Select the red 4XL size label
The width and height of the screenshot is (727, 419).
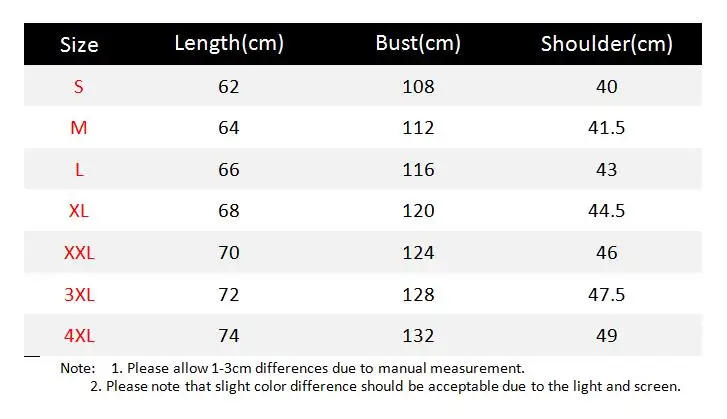(x=79, y=336)
